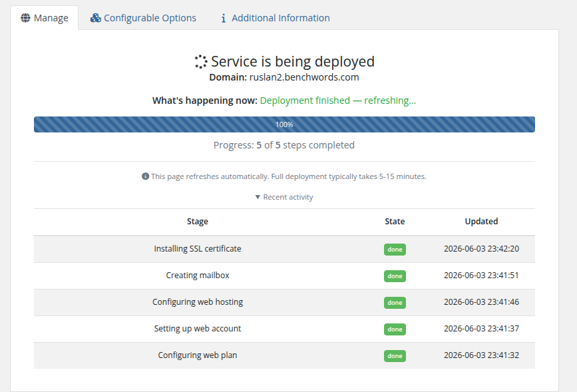Viewport: 577px width, 392px height.
Task: Click the info circle icon before refresh notice
Action: [x=145, y=176]
